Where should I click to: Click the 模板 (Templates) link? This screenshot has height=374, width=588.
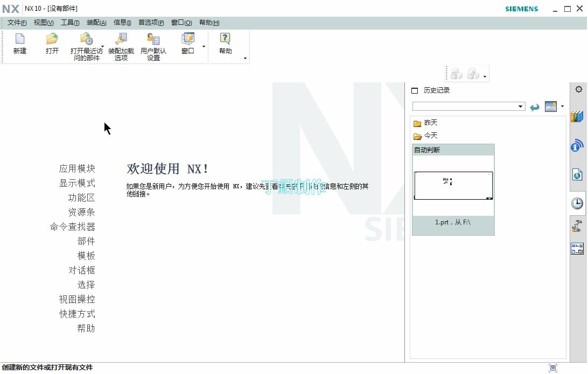point(86,256)
